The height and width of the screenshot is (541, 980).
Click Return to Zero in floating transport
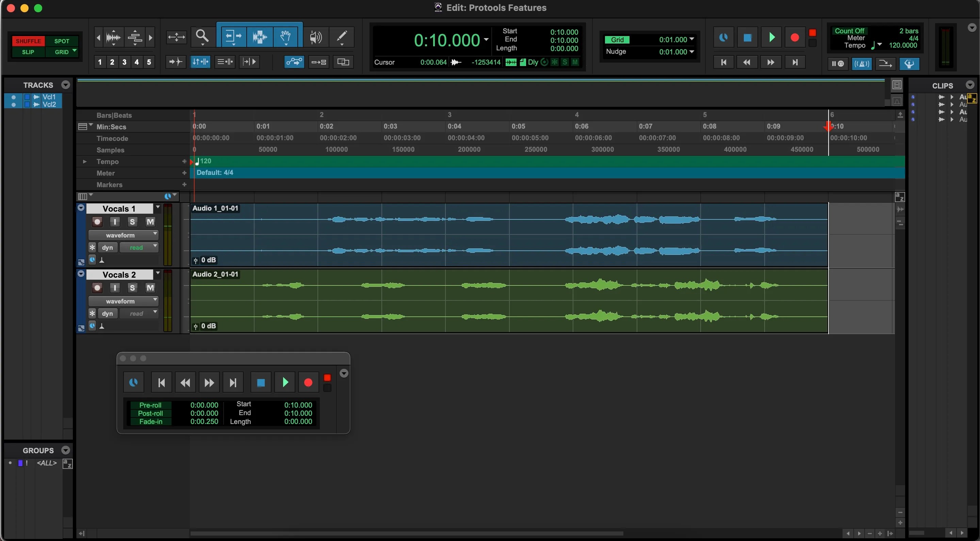pyautogui.click(x=161, y=383)
